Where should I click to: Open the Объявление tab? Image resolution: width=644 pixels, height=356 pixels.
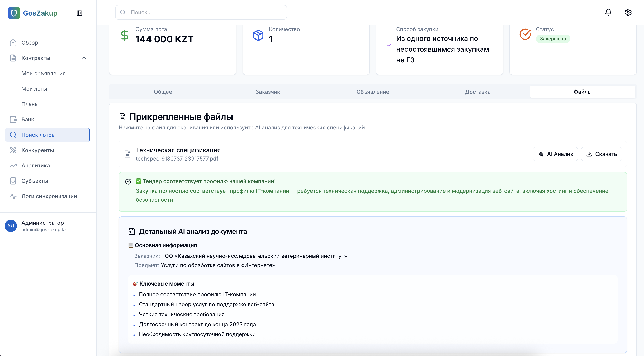372,92
